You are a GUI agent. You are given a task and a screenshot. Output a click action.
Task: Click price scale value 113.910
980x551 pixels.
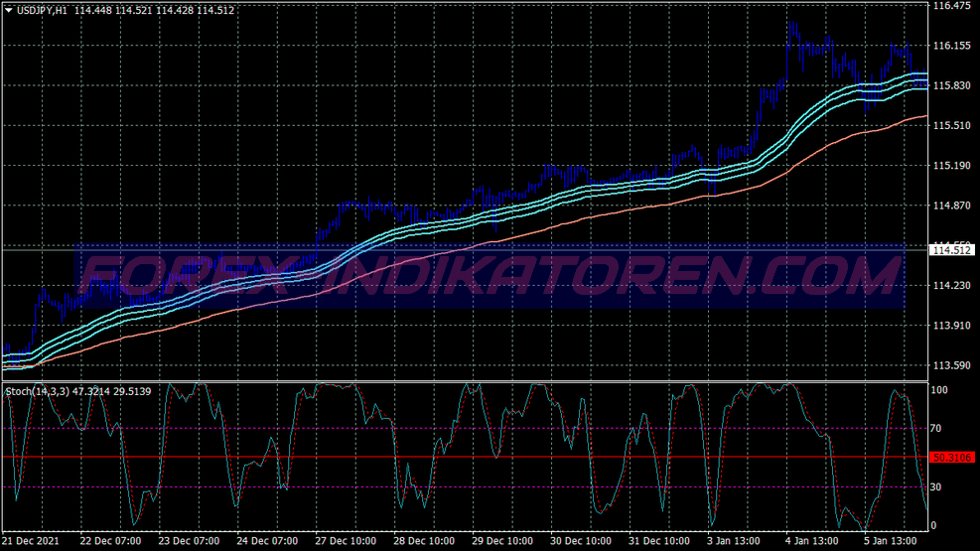point(952,326)
